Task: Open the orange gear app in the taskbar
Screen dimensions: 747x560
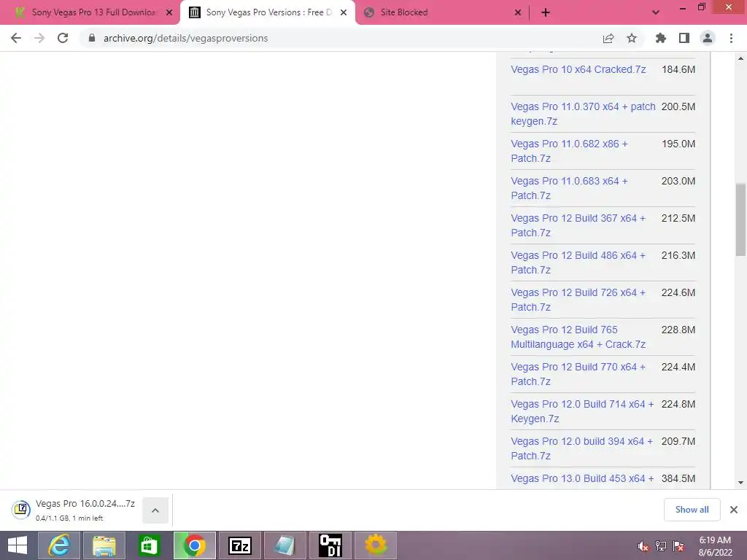Action: tap(376, 545)
